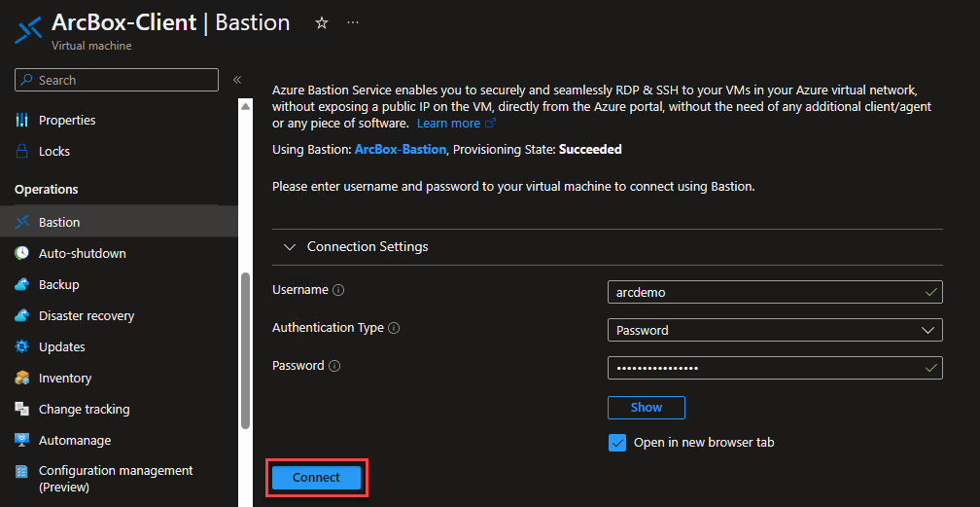Favorite this page with the star icon
Screen dimensions: 980x507
[x=321, y=23]
